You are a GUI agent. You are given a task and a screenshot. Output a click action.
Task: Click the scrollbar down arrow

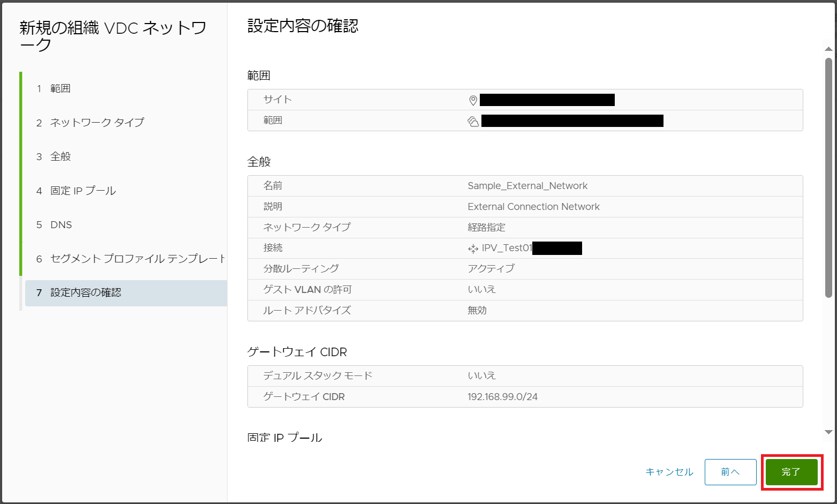tap(828, 432)
